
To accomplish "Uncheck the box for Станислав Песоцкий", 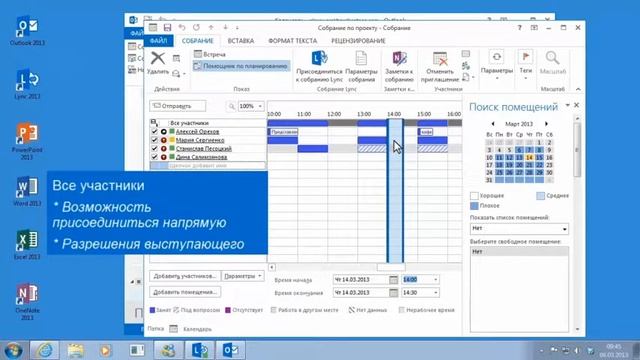I will (154, 149).
